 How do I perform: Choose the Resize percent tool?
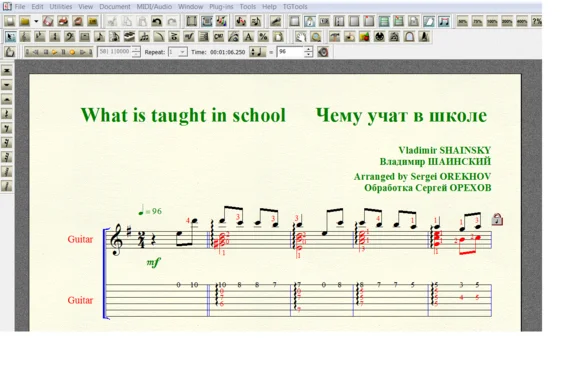[263, 36]
